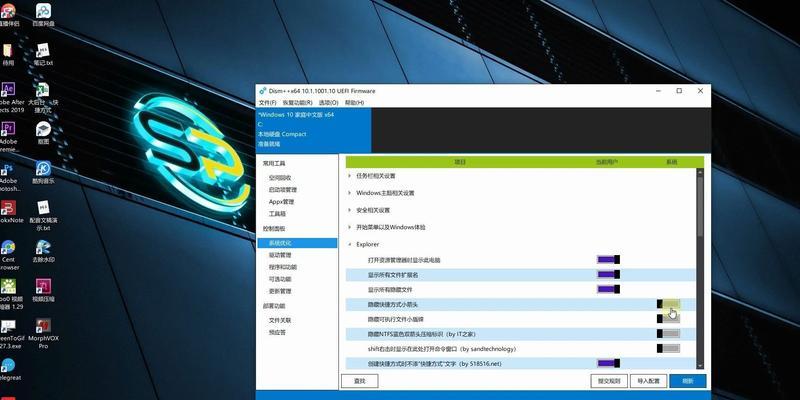The image size is (800, 400).
Task: Toggle 显示所有文件扩展名 switch
Action: pyautogui.click(x=608, y=274)
